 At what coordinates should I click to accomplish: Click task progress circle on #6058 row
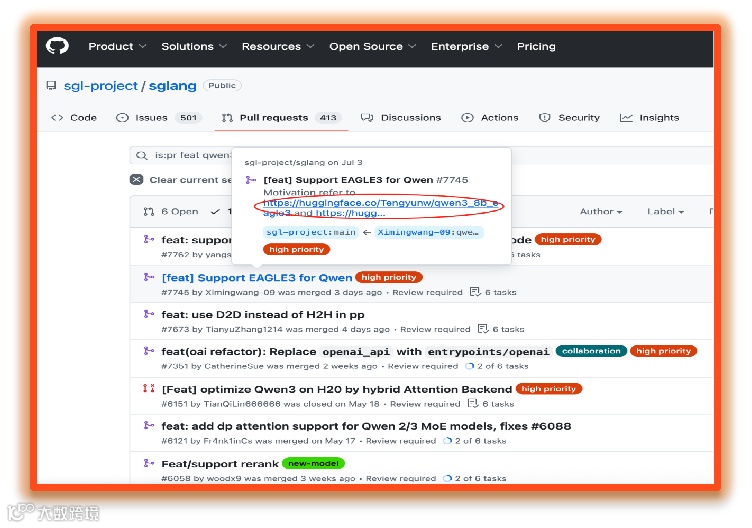point(447,478)
